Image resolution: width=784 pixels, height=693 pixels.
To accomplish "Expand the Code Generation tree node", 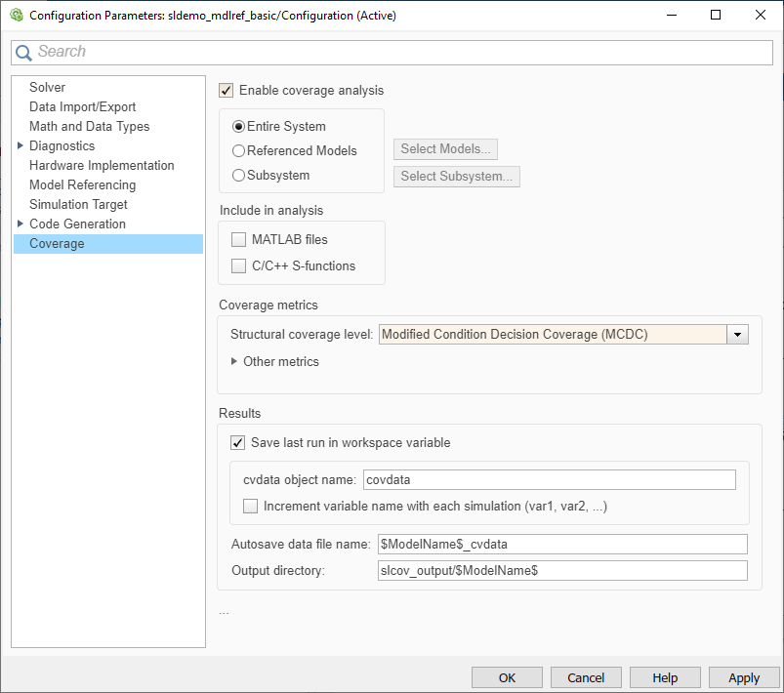I will pos(20,224).
